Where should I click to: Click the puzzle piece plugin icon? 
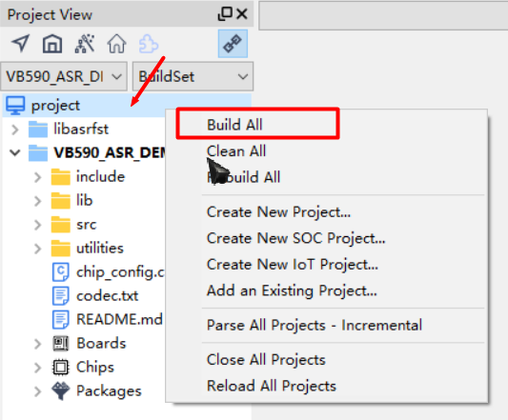(149, 44)
